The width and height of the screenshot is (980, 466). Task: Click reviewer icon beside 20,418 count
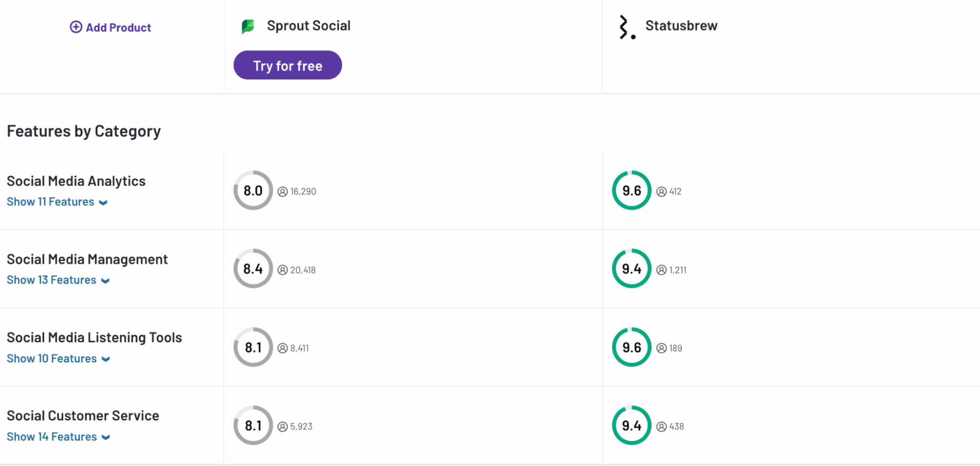pyautogui.click(x=282, y=270)
